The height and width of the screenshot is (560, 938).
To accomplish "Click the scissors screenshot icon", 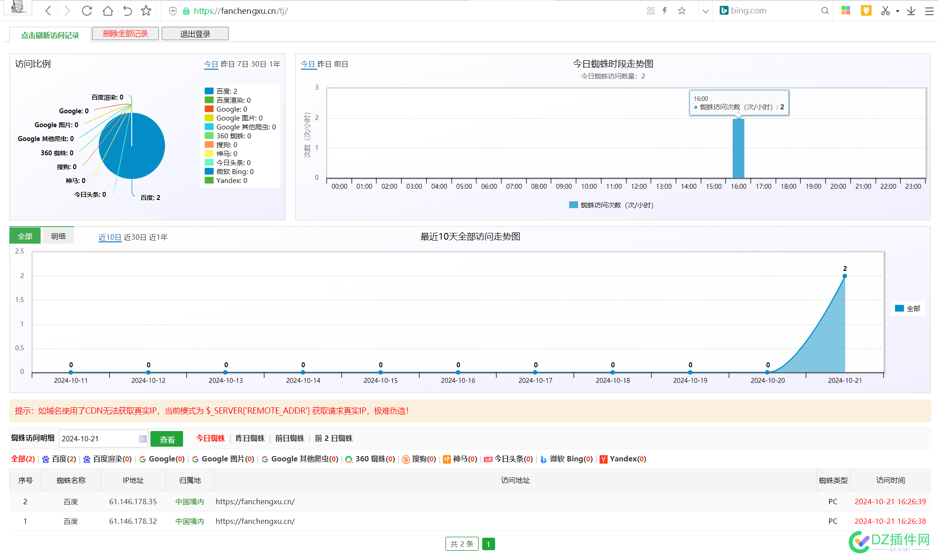I will click(x=885, y=11).
